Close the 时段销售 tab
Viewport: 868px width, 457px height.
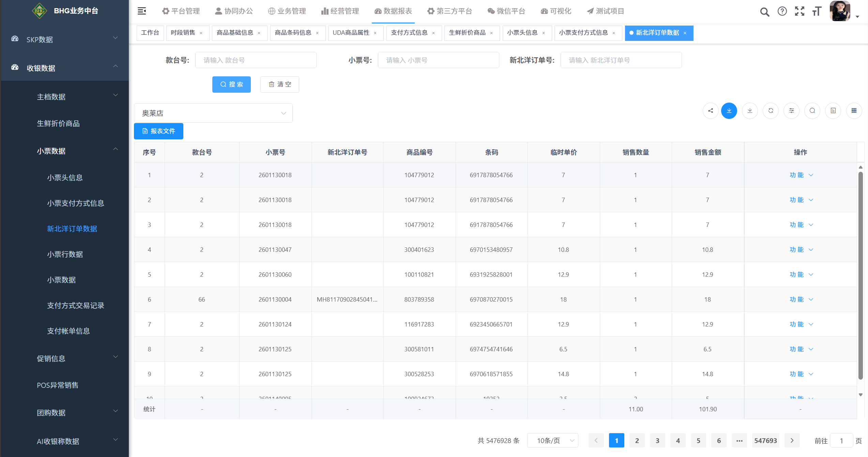(201, 33)
